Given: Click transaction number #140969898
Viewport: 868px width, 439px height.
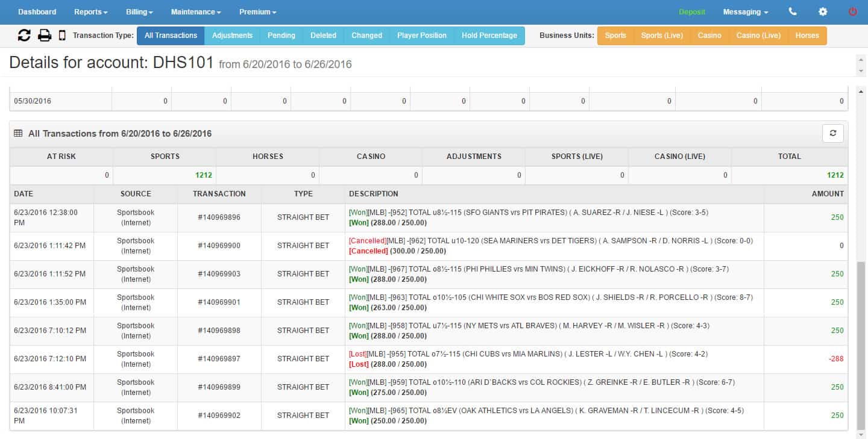Looking at the screenshot, I should coord(219,331).
